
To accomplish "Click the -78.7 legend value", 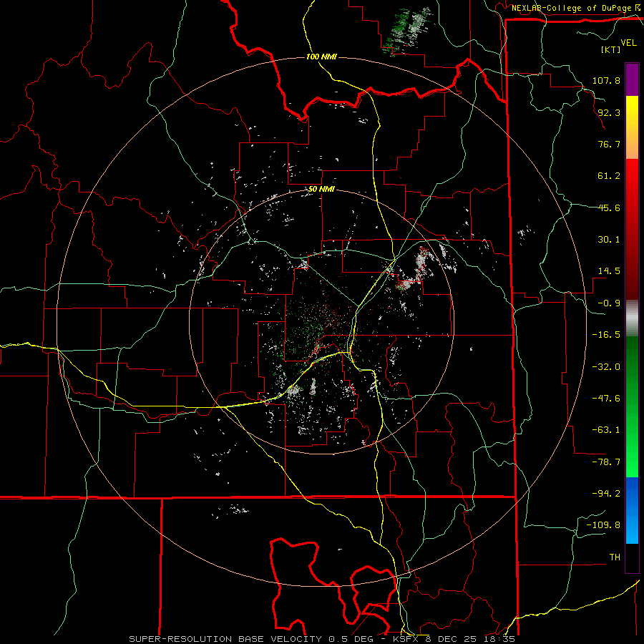I will pos(606,462).
